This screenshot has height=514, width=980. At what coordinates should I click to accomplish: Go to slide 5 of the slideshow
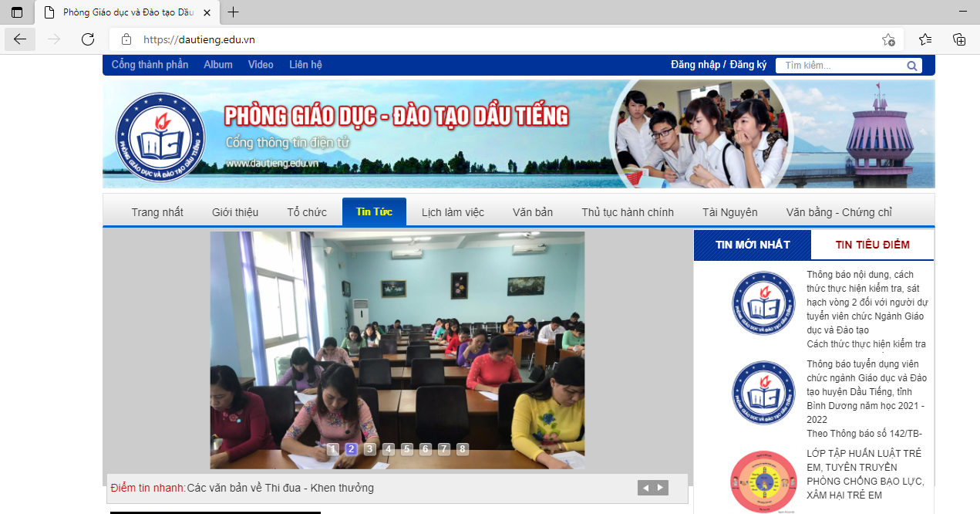coord(407,449)
